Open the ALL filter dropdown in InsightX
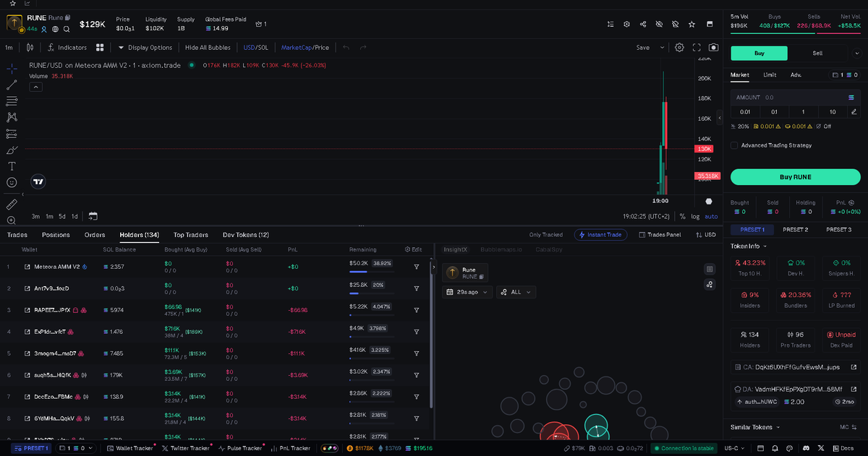The image size is (868, 456). point(516,292)
